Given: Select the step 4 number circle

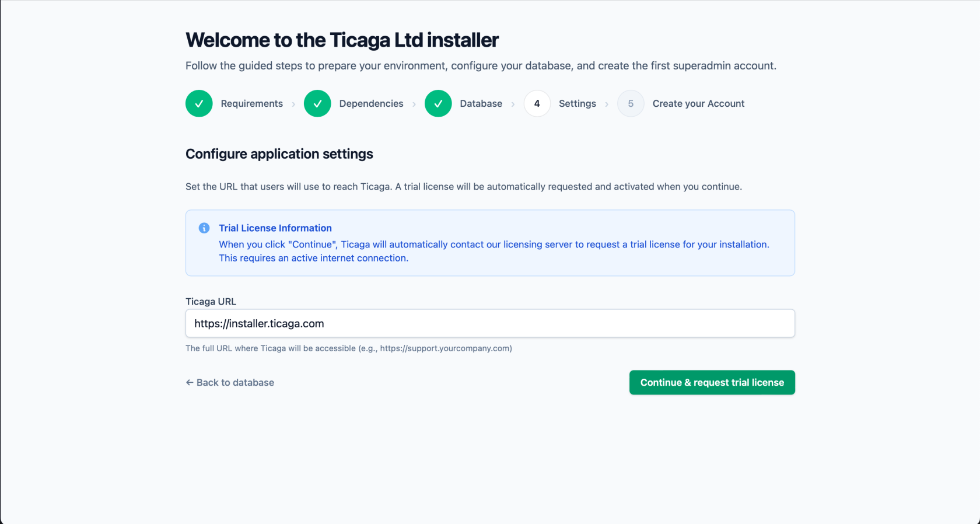Looking at the screenshot, I should pyautogui.click(x=537, y=104).
